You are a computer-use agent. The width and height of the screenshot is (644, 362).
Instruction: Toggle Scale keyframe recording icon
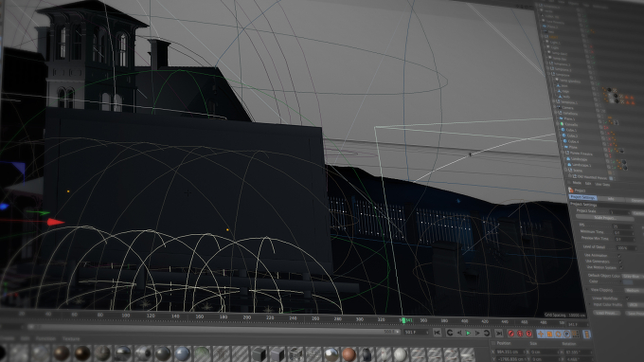tap(549, 335)
